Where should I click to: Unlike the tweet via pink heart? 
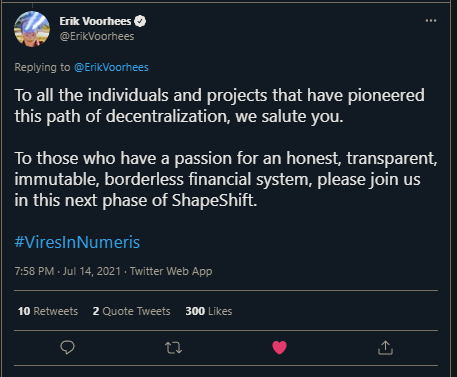279,347
